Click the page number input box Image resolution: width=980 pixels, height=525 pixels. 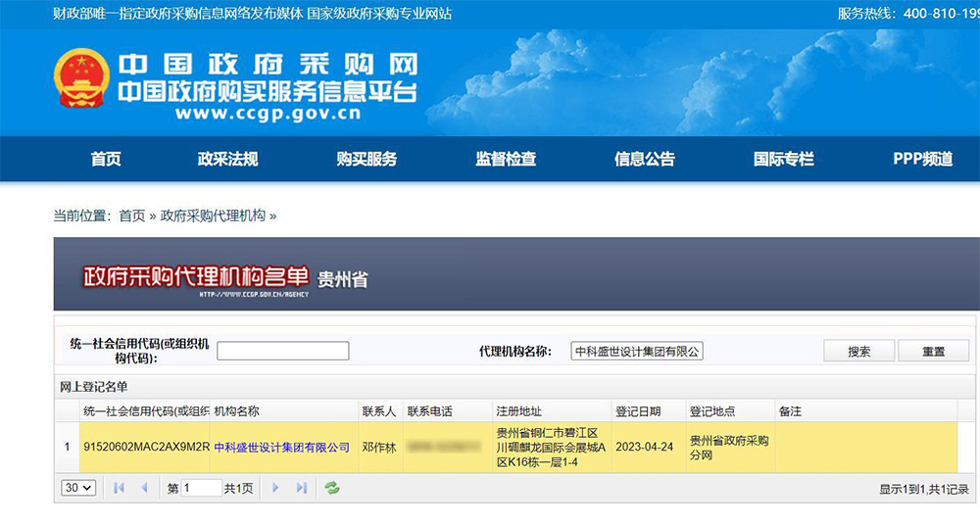point(201,488)
